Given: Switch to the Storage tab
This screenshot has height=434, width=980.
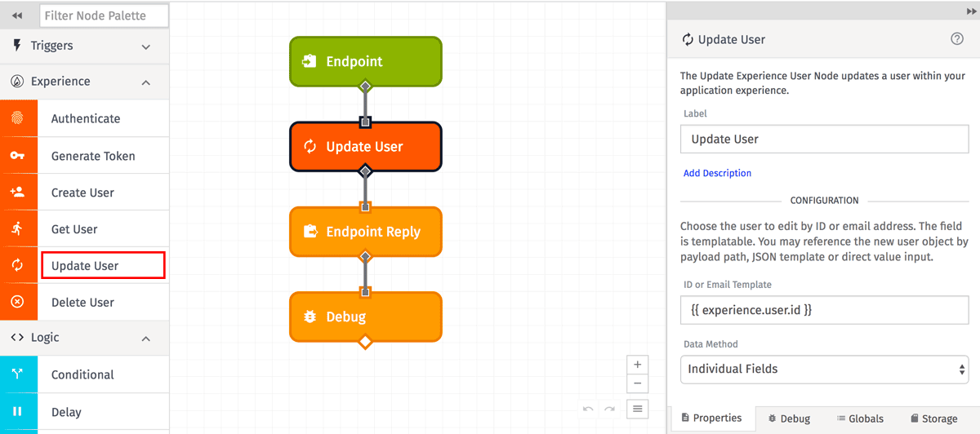Looking at the screenshot, I should tap(933, 418).
